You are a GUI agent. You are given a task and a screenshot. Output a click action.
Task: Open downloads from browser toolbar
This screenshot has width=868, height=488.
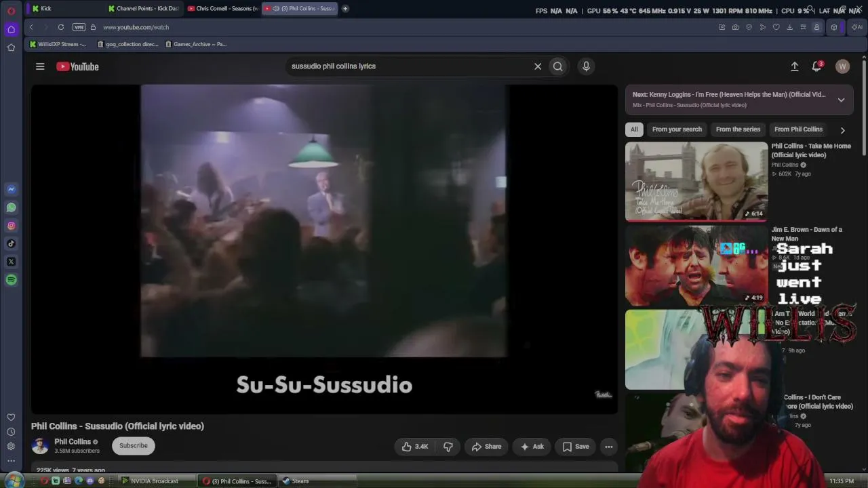790,27
